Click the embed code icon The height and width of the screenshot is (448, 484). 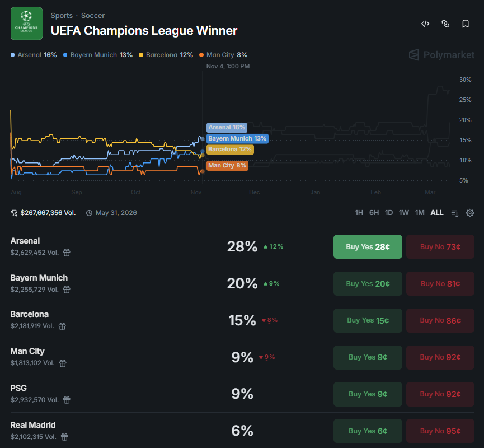[x=425, y=24]
